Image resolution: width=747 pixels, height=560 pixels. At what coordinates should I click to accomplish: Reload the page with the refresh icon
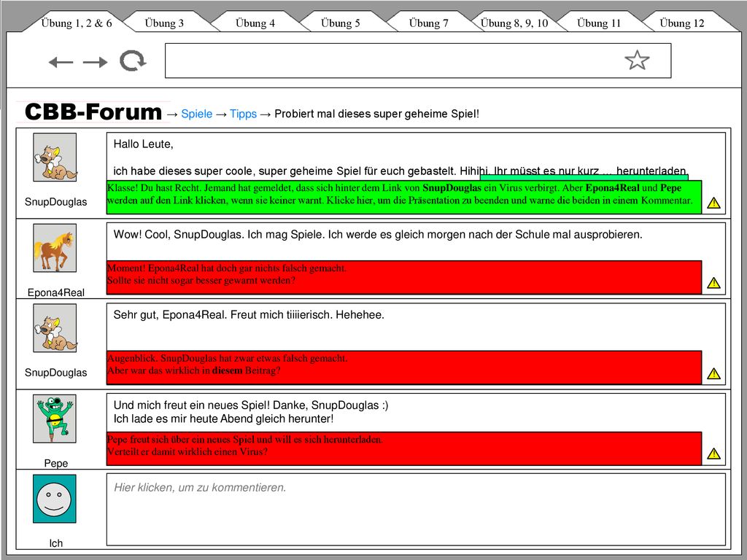point(133,61)
